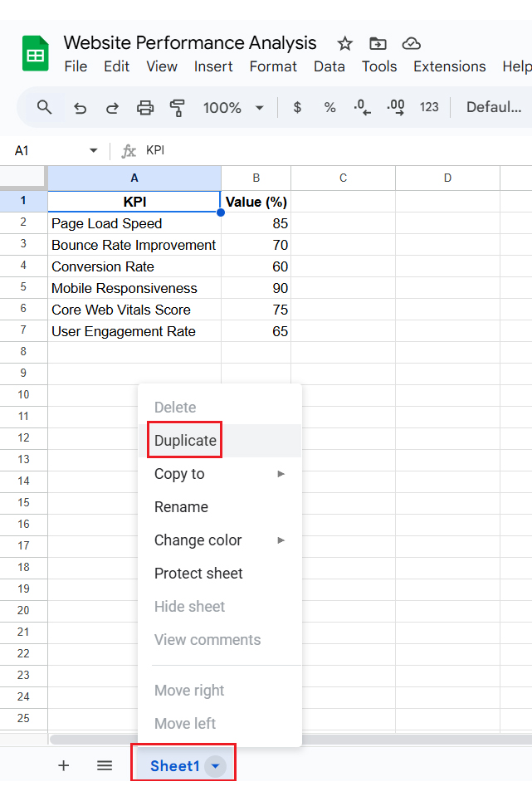Click the search magnifier icon in toolbar
The width and height of the screenshot is (532, 801).
coord(45,107)
